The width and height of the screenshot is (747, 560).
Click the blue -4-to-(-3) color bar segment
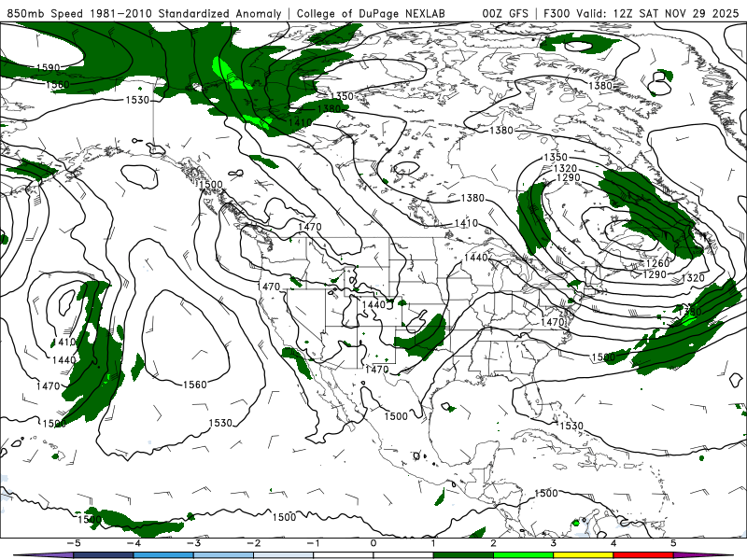point(163,555)
